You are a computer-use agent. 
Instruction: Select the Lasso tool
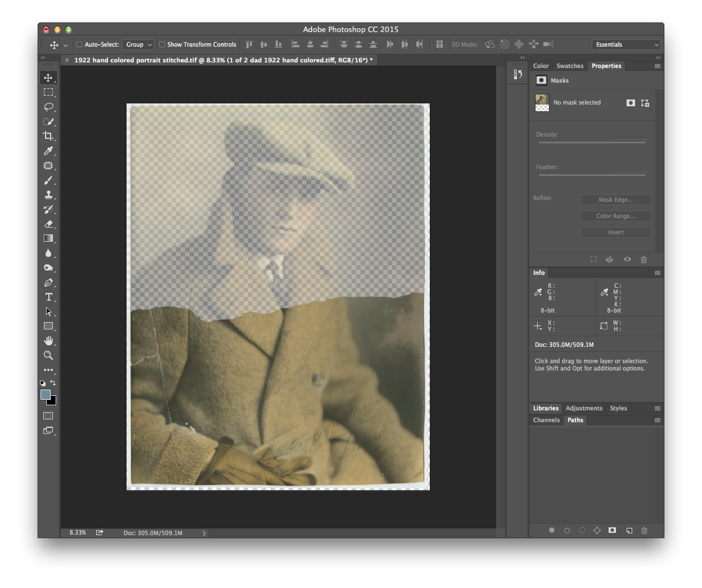click(x=48, y=107)
